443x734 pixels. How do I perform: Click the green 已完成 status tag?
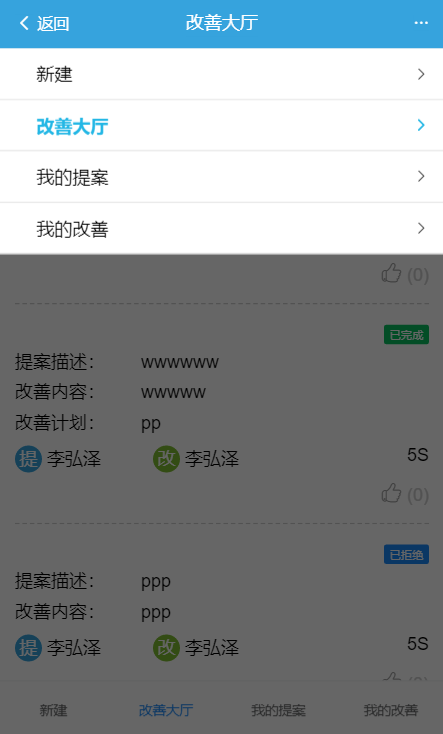(406, 335)
